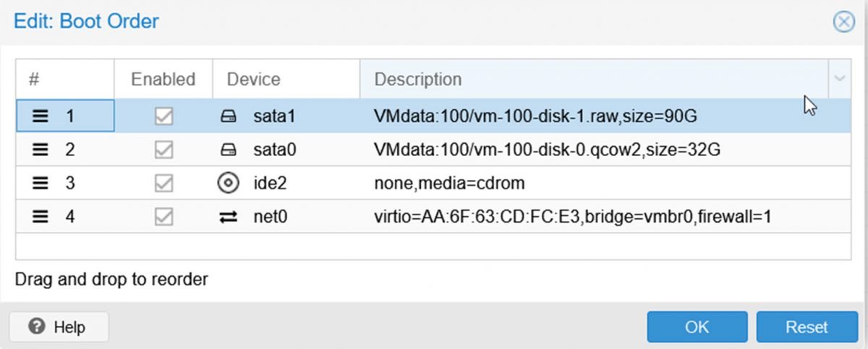
Task: Toggle the Enabled checkbox for sata0
Action: click(x=163, y=150)
